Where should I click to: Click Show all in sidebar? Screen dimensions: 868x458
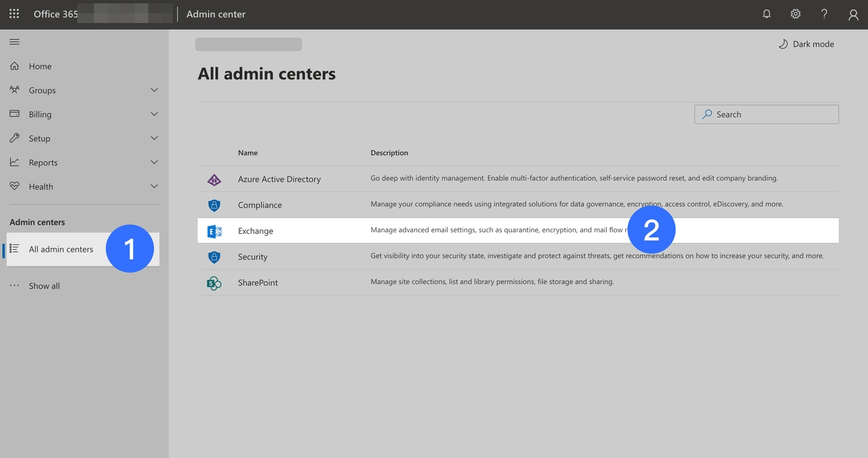[x=44, y=286]
